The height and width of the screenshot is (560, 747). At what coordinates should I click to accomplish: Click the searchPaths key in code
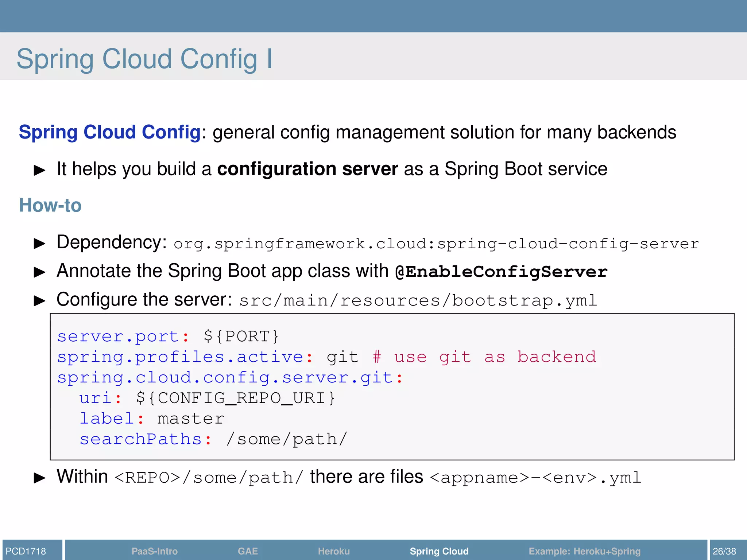coord(140,439)
